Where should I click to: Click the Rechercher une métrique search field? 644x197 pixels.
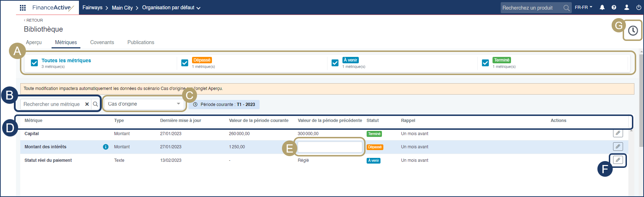tap(52, 104)
